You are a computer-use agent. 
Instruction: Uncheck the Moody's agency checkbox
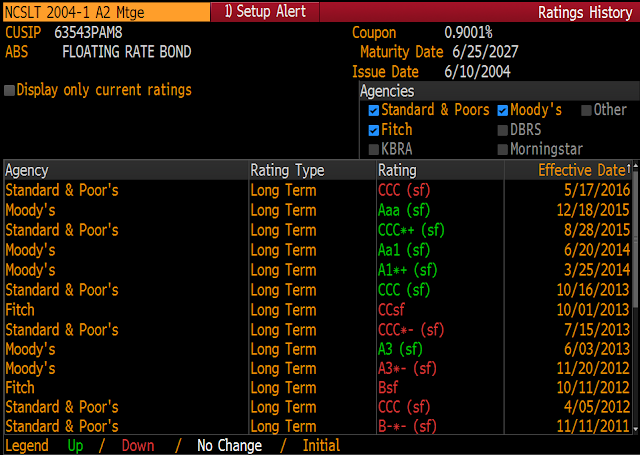click(x=502, y=110)
